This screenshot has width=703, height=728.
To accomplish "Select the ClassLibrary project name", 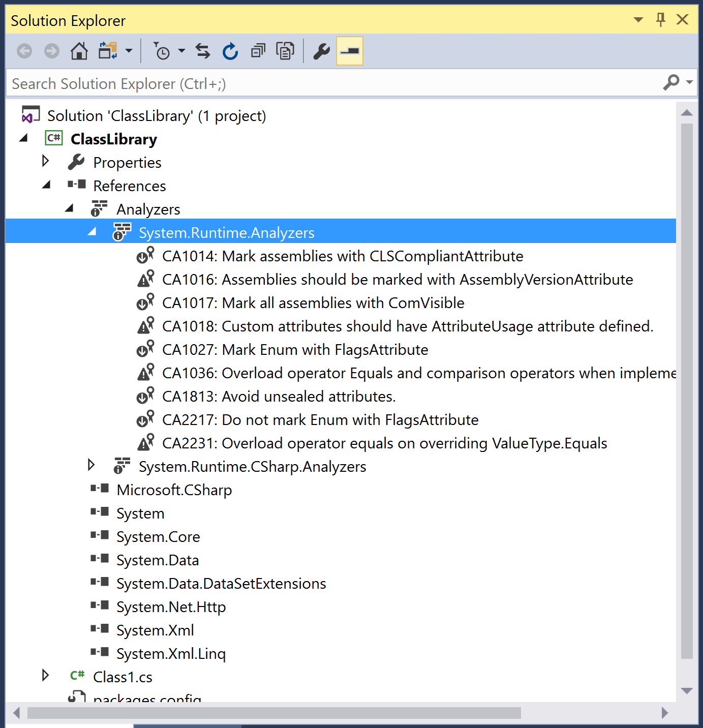I will (114, 139).
